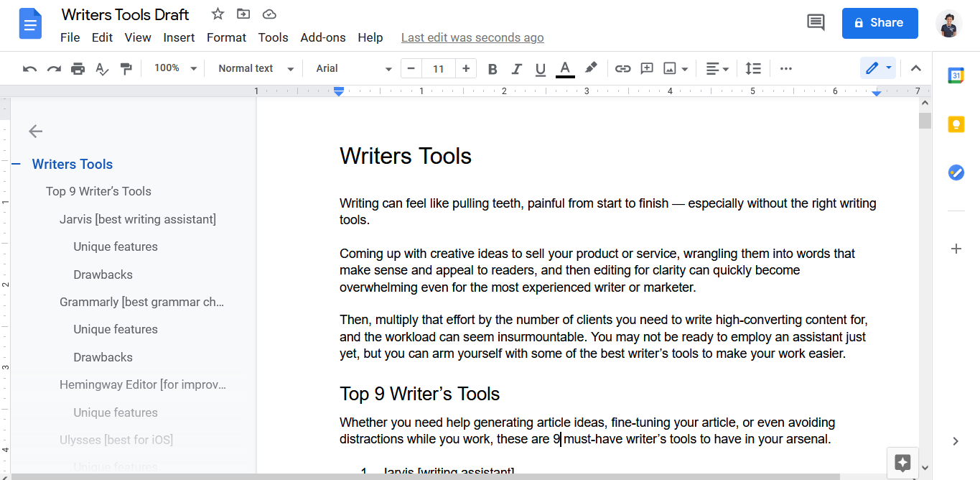Add a comment from toolbar
980x480 pixels.
pos(647,69)
